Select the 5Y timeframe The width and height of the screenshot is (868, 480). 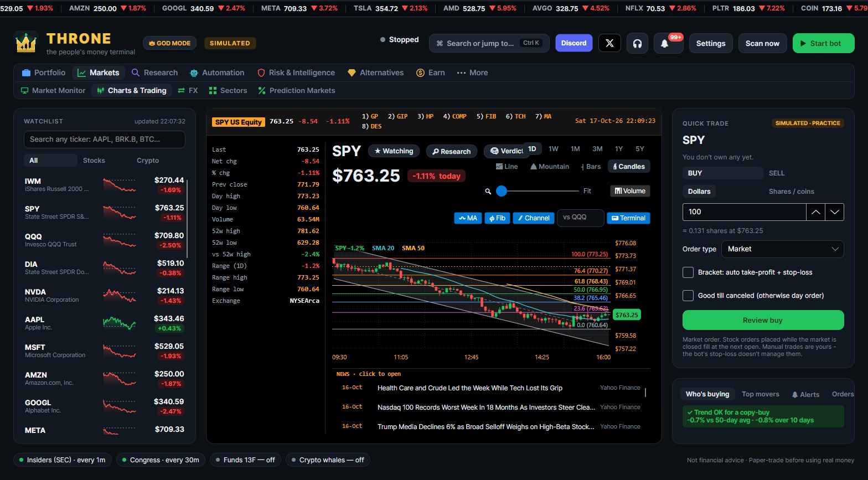click(x=640, y=149)
